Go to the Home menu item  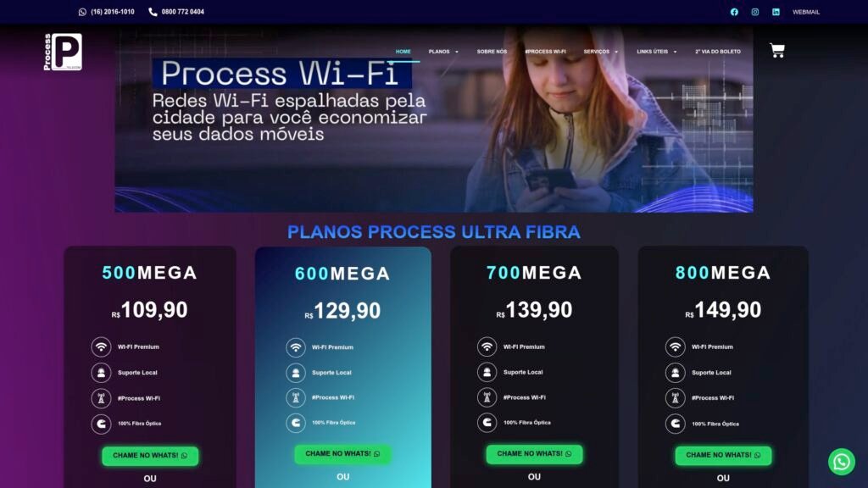[403, 52]
